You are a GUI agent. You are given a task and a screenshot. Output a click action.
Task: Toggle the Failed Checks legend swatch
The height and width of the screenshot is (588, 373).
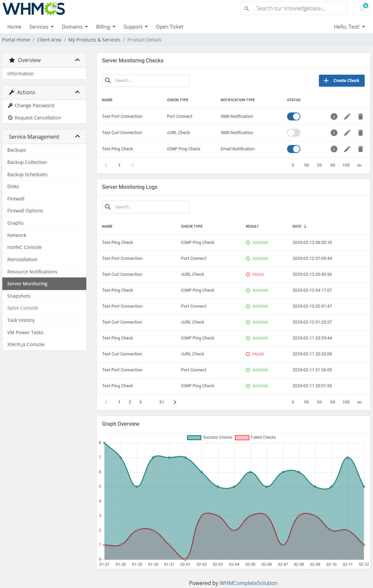(242, 437)
